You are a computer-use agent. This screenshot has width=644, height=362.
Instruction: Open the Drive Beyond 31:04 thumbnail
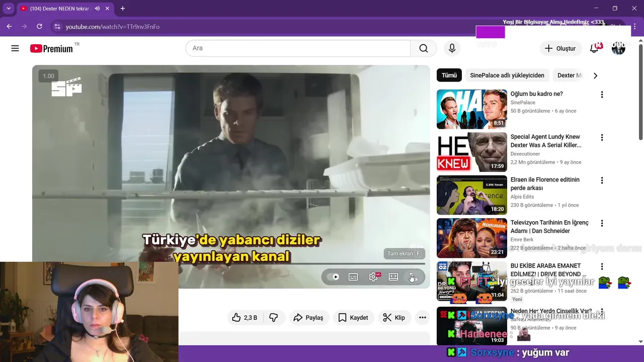coord(472,281)
